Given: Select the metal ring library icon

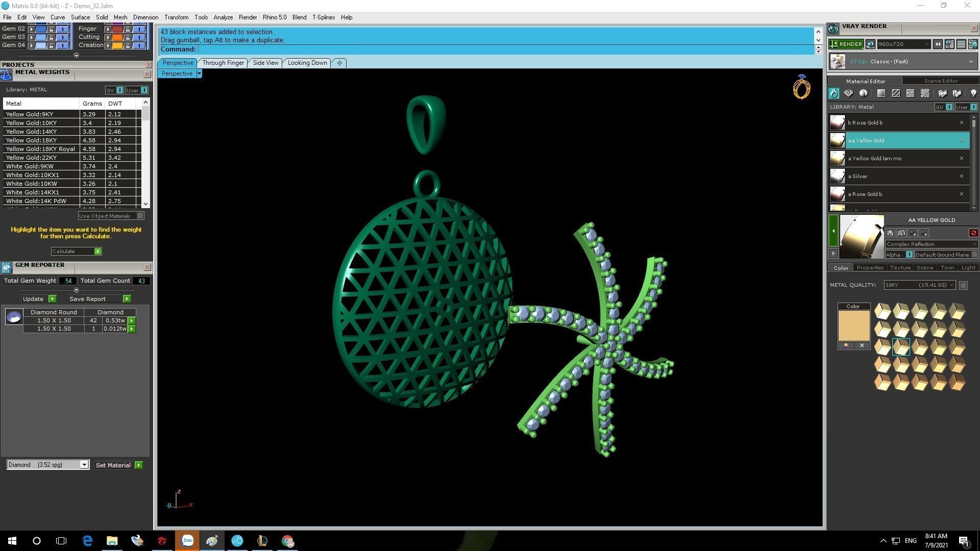Looking at the screenshot, I should point(834,93).
